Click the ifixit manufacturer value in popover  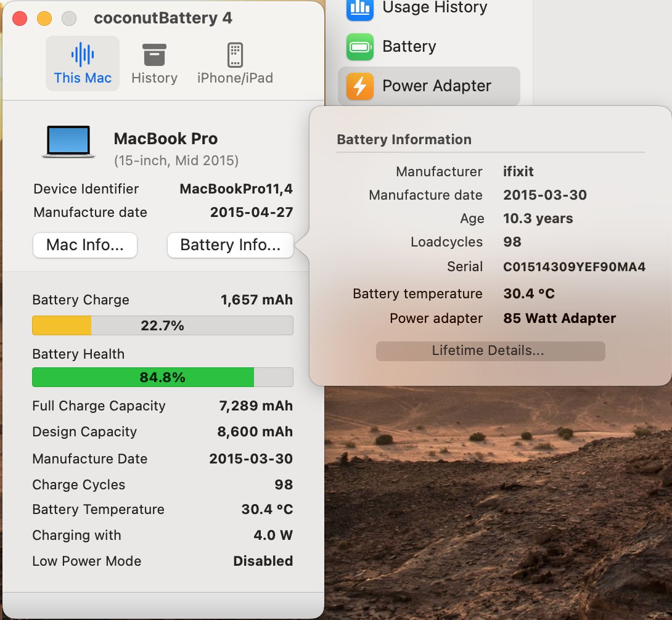pos(518,172)
